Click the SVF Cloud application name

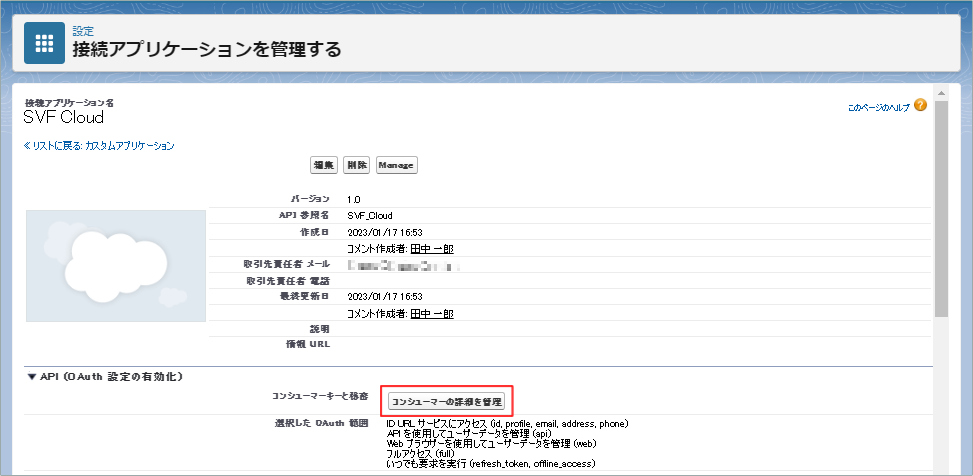coord(63,117)
